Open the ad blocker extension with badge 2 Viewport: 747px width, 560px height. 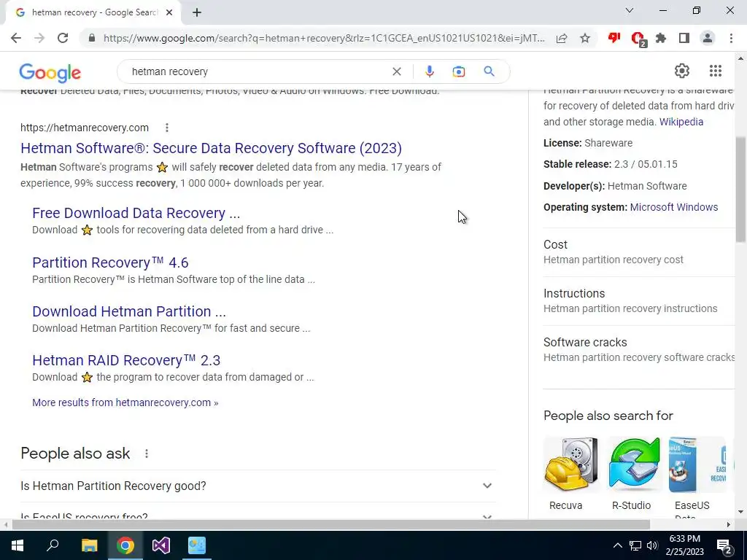click(638, 39)
